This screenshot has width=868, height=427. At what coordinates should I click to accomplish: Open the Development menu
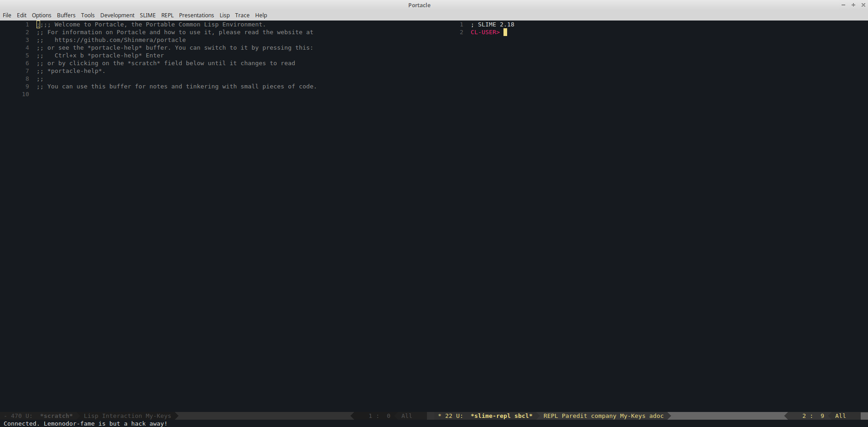tap(117, 15)
